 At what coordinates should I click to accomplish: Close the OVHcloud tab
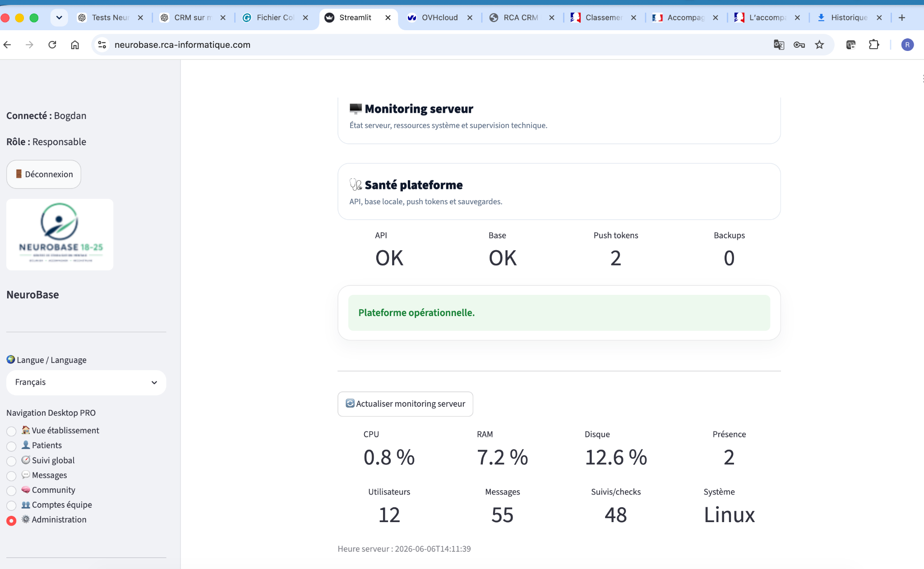coord(470,18)
